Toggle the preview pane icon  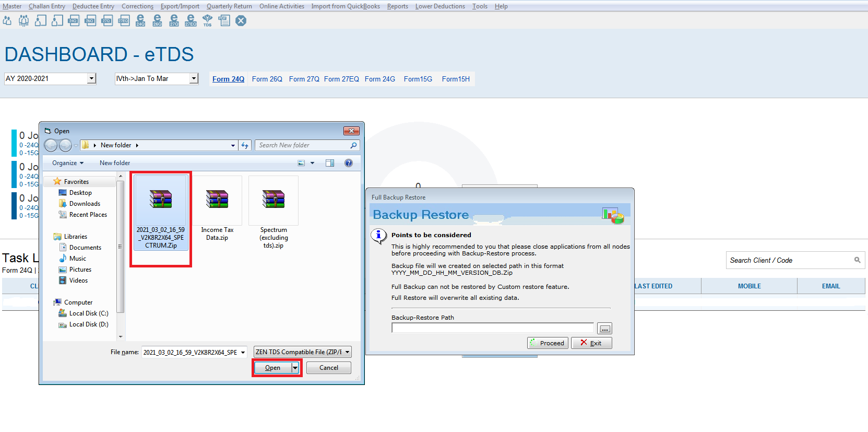click(x=330, y=163)
